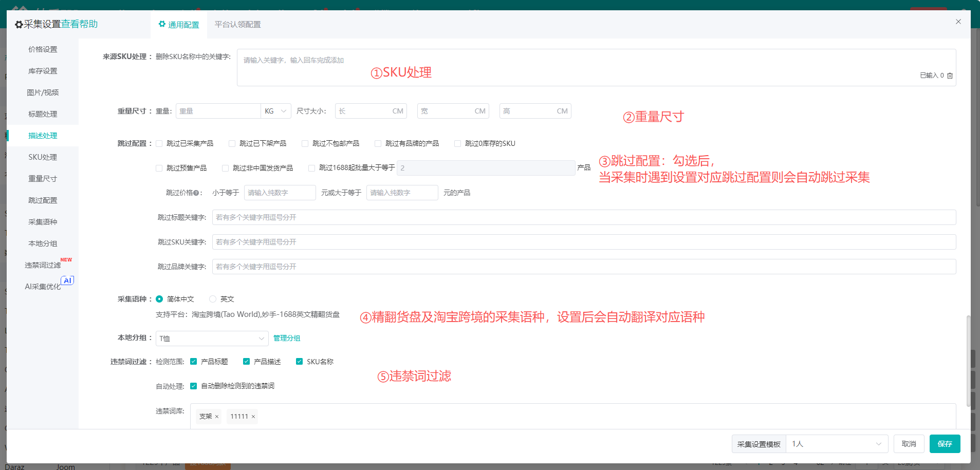
Task: Click the gear icon on 通用配置 tab
Action: 162,24
